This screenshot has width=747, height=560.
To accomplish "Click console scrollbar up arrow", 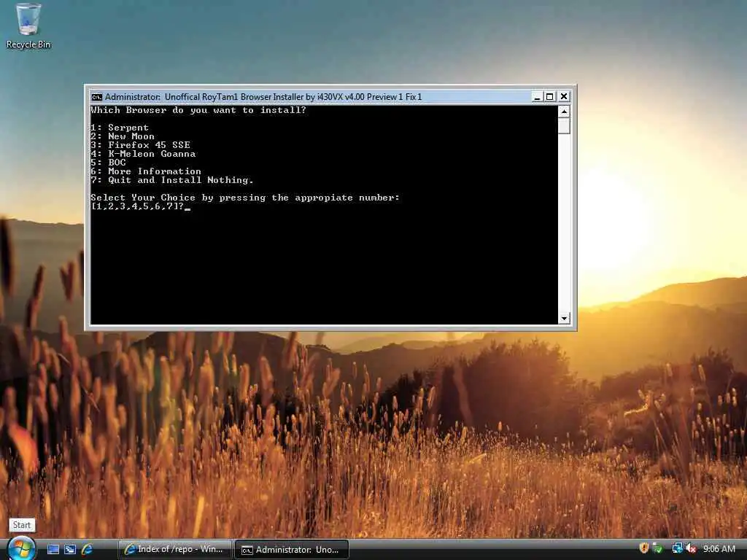I will tap(564, 112).
